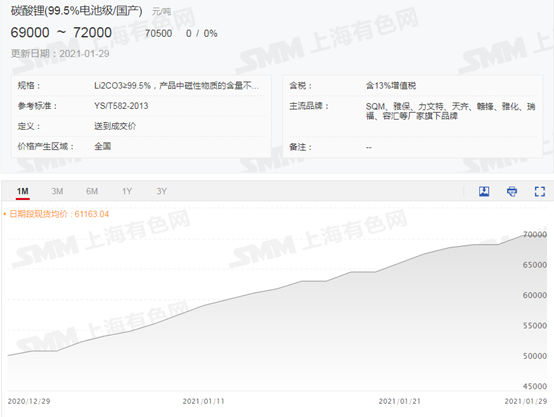Click the 价格产生区域 field label
This screenshot has height=417, width=554.
pyautogui.click(x=46, y=146)
